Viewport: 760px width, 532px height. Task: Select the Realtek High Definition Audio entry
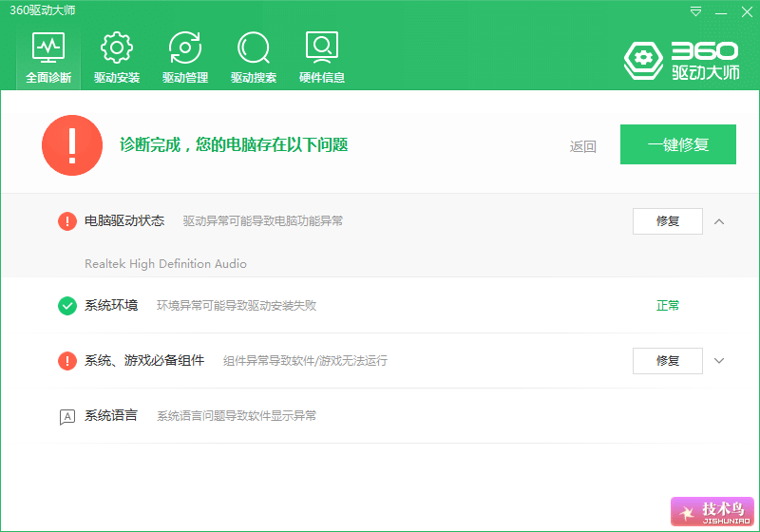coord(165,263)
